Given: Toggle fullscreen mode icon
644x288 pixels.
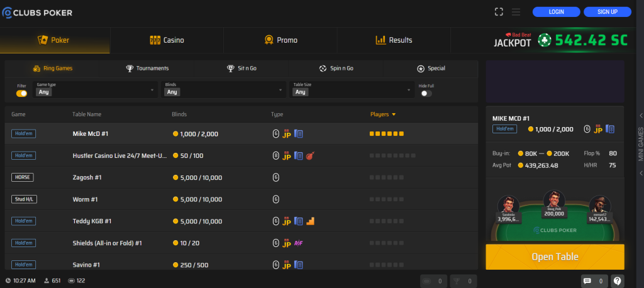Looking at the screenshot, I should pos(499,12).
